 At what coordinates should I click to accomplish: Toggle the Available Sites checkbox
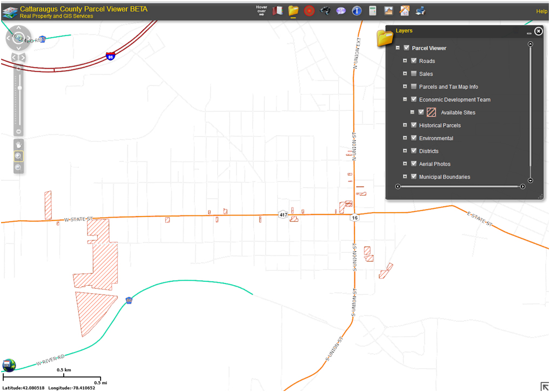[421, 112]
